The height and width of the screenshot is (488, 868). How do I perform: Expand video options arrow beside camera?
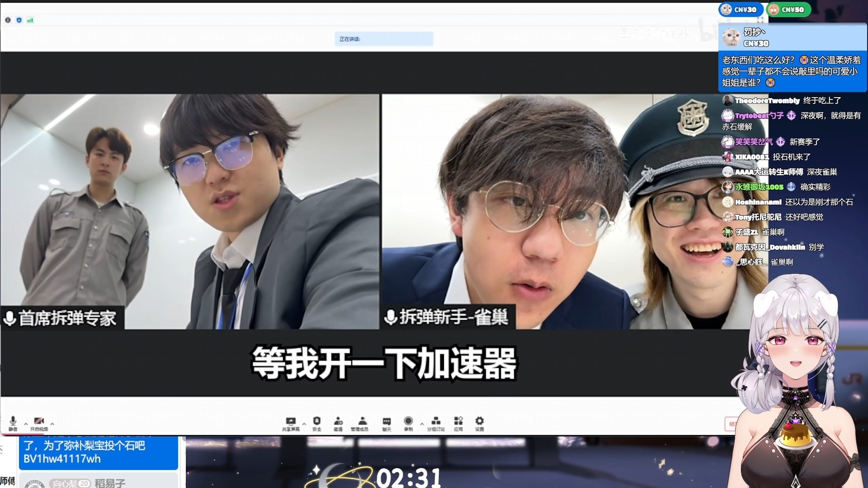coord(52,424)
